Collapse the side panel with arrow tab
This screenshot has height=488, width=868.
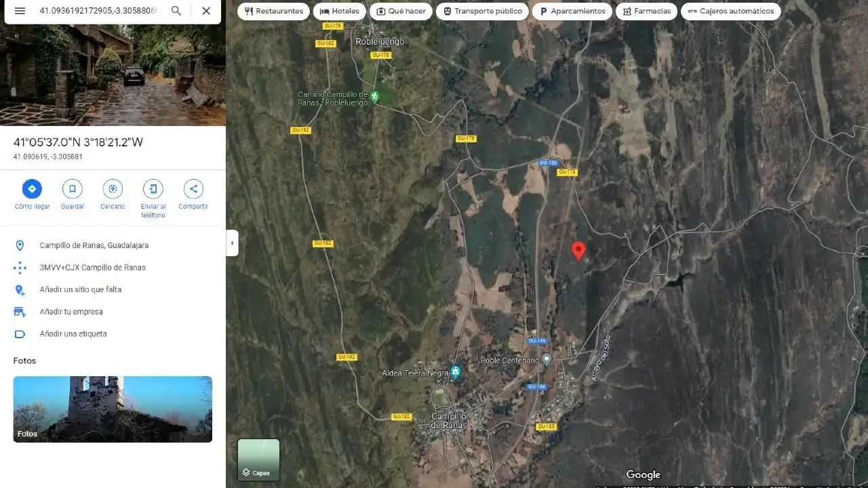(232, 243)
